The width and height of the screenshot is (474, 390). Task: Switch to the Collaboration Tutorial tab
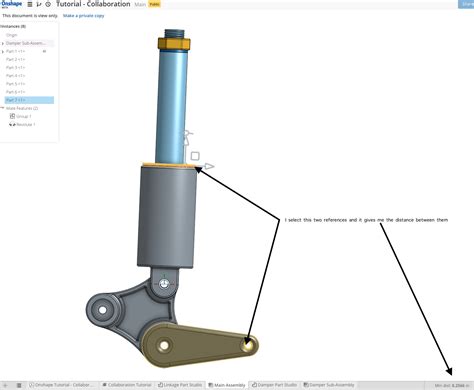[x=127, y=385]
